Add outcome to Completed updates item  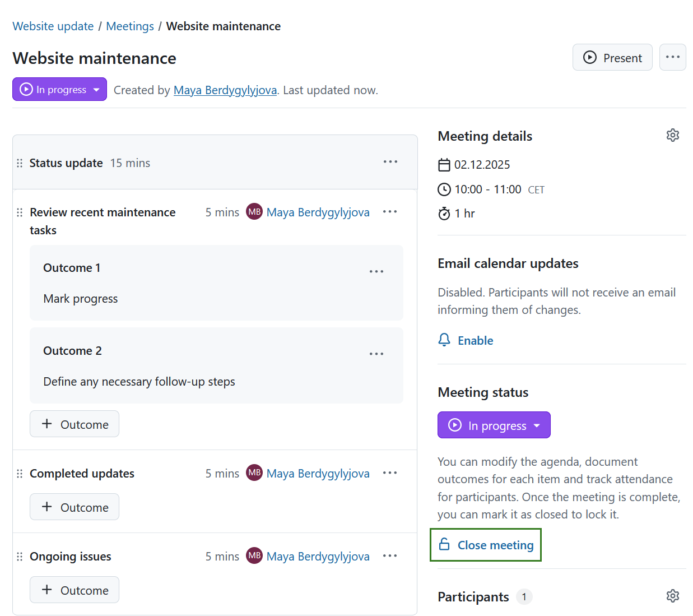pos(75,507)
